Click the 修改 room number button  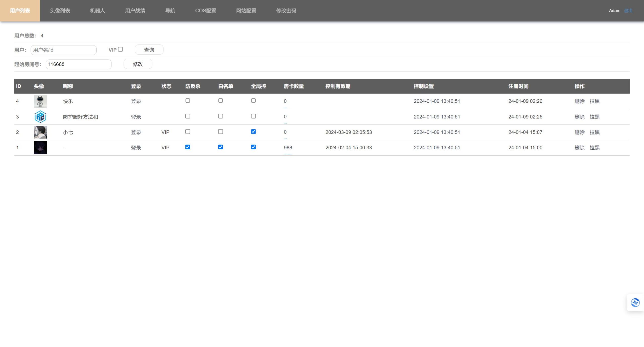click(x=138, y=64)
